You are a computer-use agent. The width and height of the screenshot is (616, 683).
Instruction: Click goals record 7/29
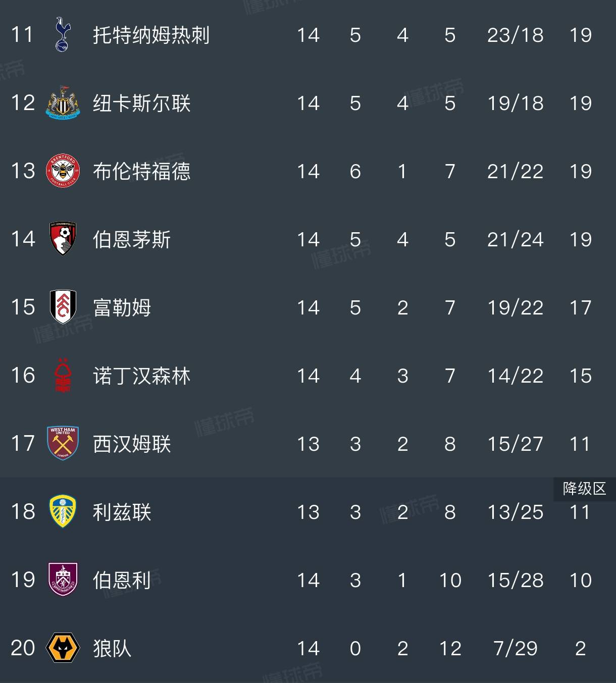515,649
